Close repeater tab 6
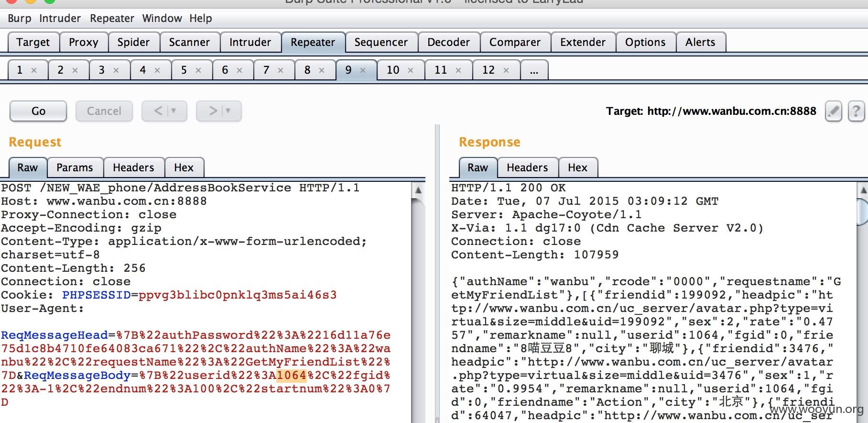The height and width of the screenshot is (423, 868). [x=239, y=70]
